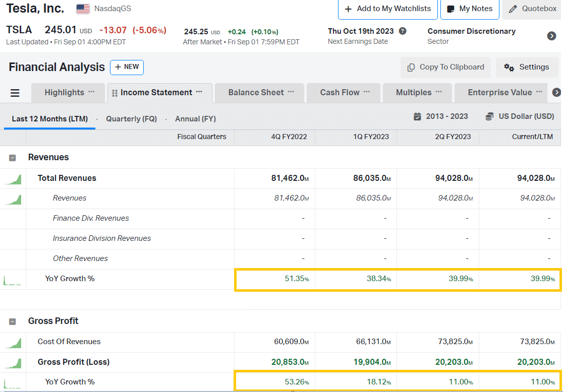563x392 pixels.
Task: Click the Revenues row sparkline chart icon
Action: pos(13,199)
